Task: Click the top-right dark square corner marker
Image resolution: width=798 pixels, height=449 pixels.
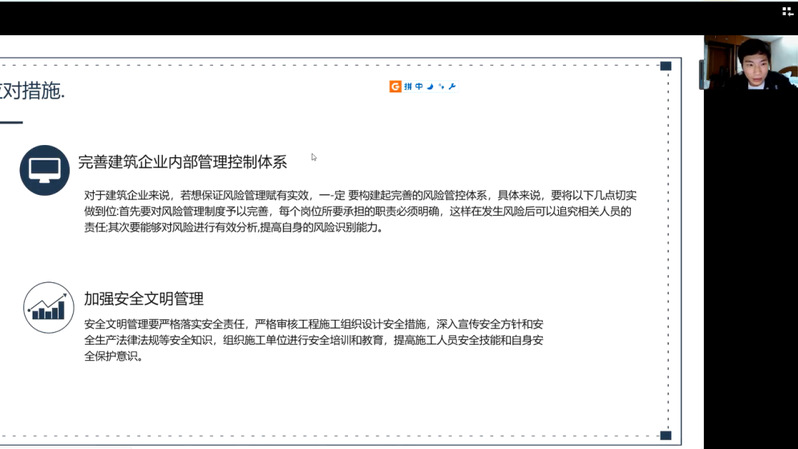Action: (666, 66)
